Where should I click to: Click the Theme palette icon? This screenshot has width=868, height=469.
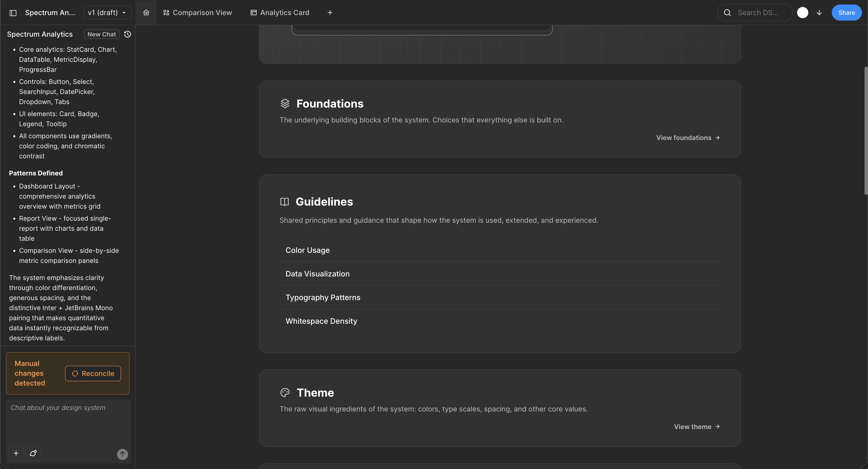click(x=285, y=392)
